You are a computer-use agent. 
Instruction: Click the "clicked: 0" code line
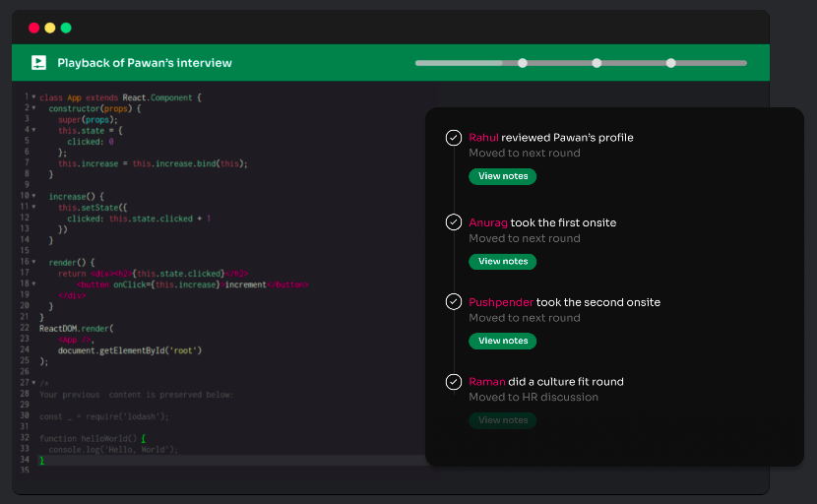click(x=91, y=142)
